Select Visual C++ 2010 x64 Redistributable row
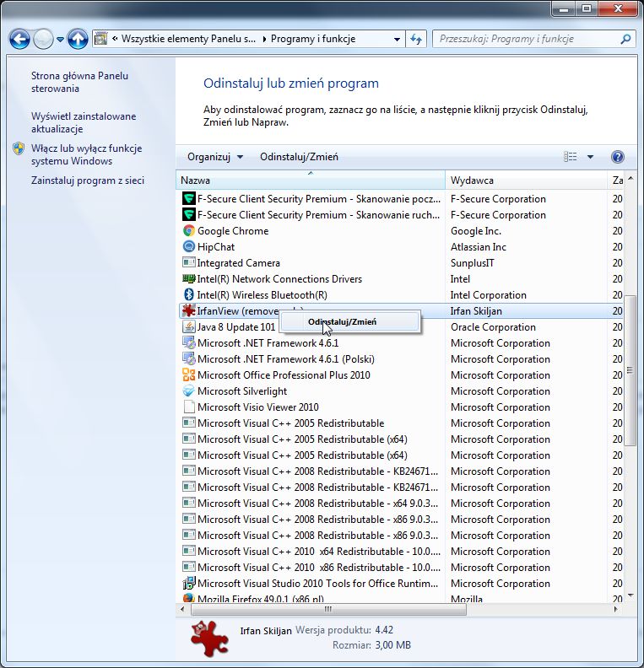644x668 pixels. [x=319, y=552]
